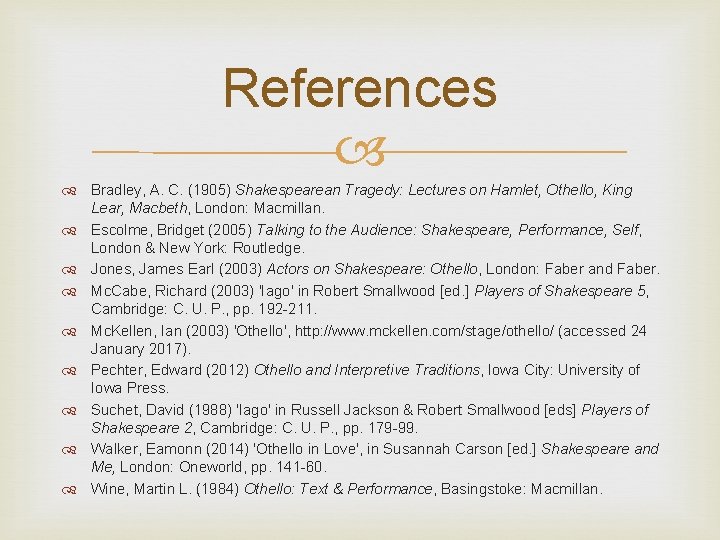The width and height of the screenshot is (720, 540).
Task: Click the title 'Players of Shakespeare 5'
Action: [560, 291]
